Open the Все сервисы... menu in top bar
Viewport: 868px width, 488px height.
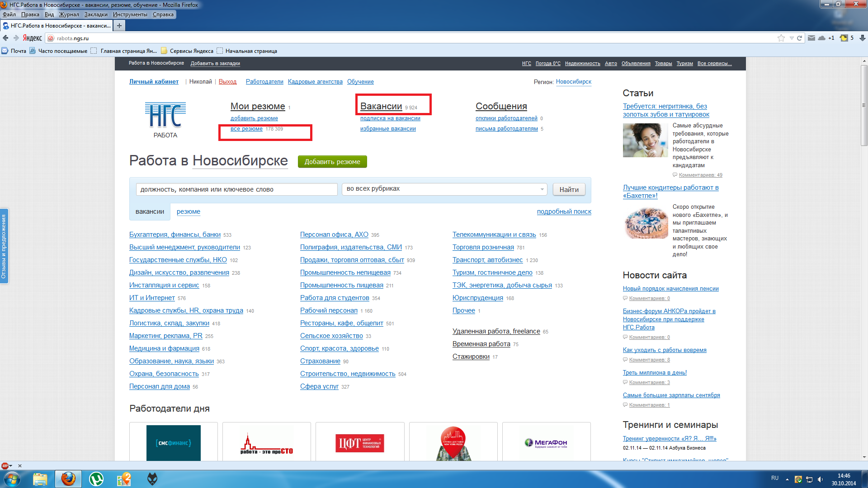(x=714, y=63)
